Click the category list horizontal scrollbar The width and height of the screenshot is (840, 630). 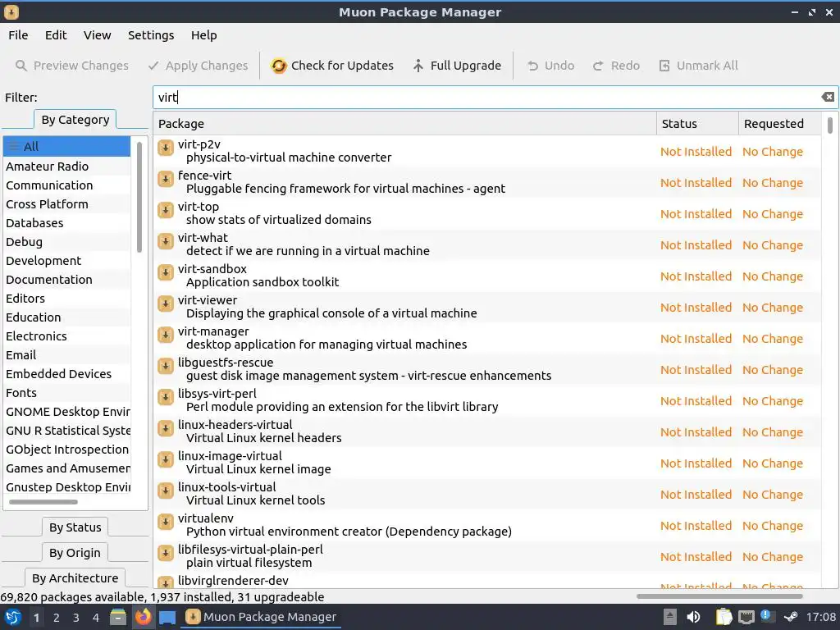pos(43,502)
